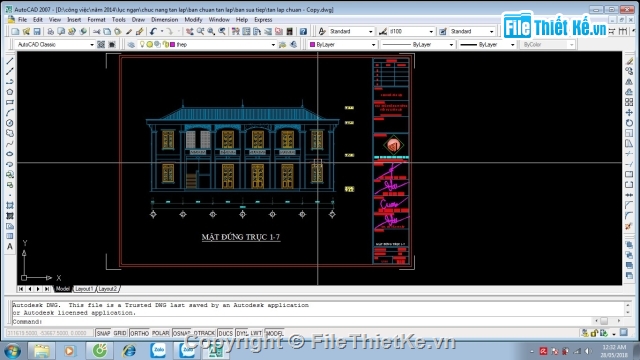Open the Modify menu

(193, 20)
